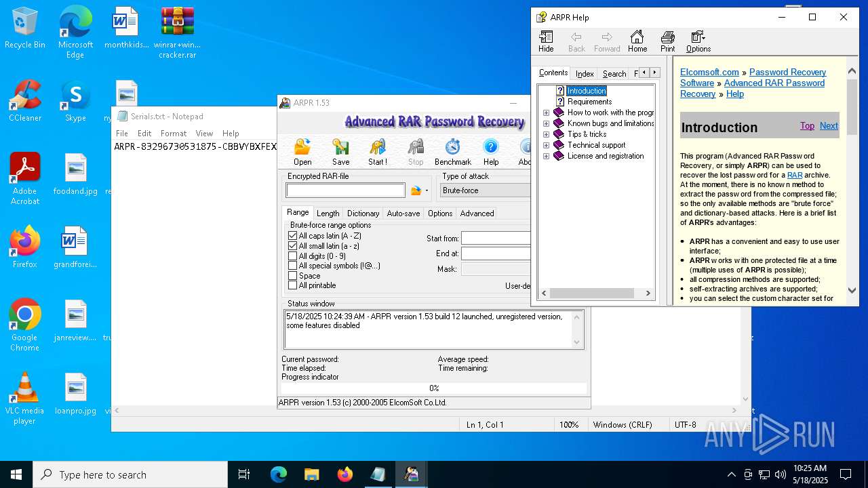The width and height of the screenshot is (868, 488).
Task: Show hidden system tray icons
Action: pos(731,474)
